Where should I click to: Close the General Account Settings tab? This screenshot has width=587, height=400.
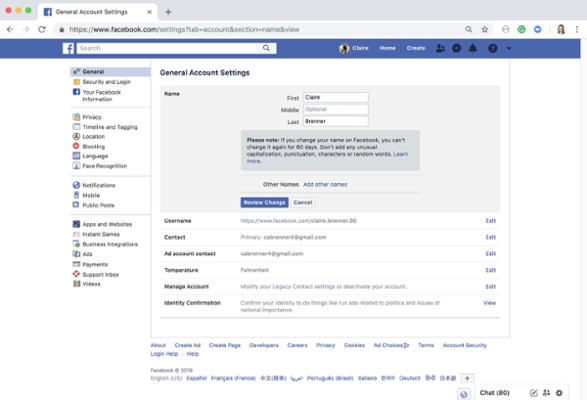click(149, 12)
